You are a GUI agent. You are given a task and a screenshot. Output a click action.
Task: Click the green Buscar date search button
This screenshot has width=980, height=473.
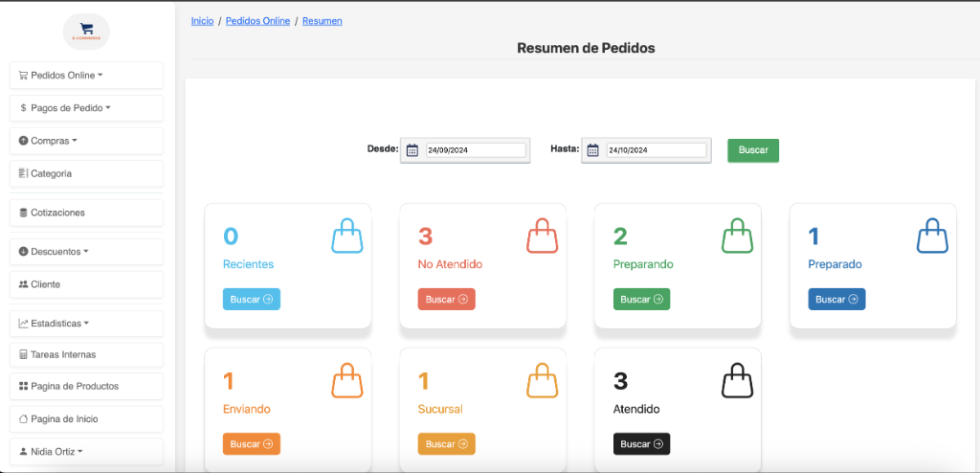(753, 150)
